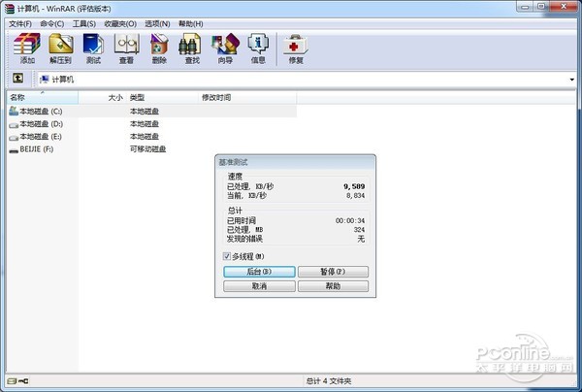Image resolution: width=582 pixels, height=392 pixels.
Task: Select the 本地磁盘 (E:) row name
Action: pyautogui.click(x=41, y=137)
